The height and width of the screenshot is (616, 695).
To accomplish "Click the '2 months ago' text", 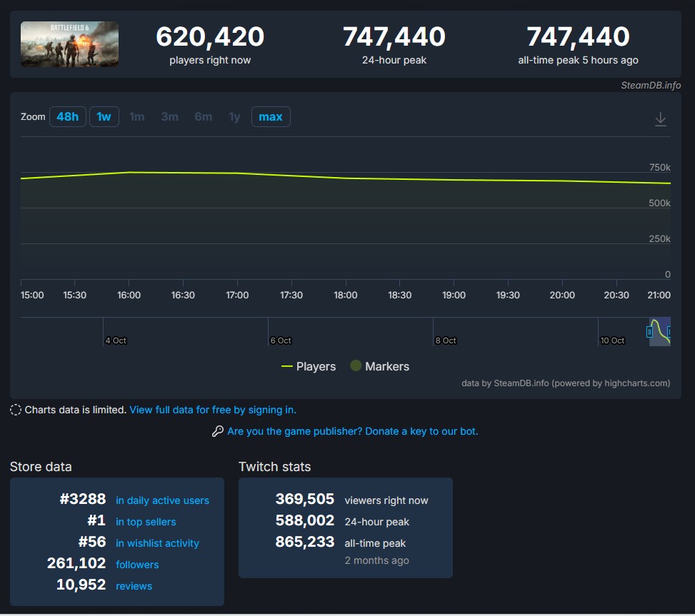I will point(376,560).
